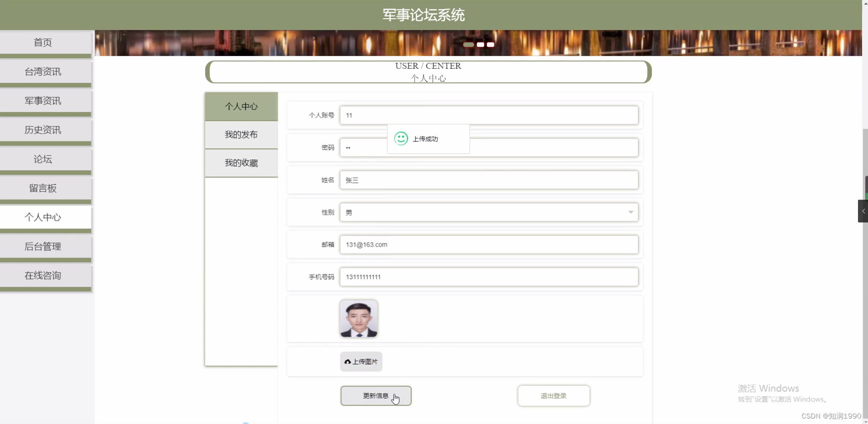Open 台湾资讯 from the sidebar
The image size is (868, 424).
43,71
